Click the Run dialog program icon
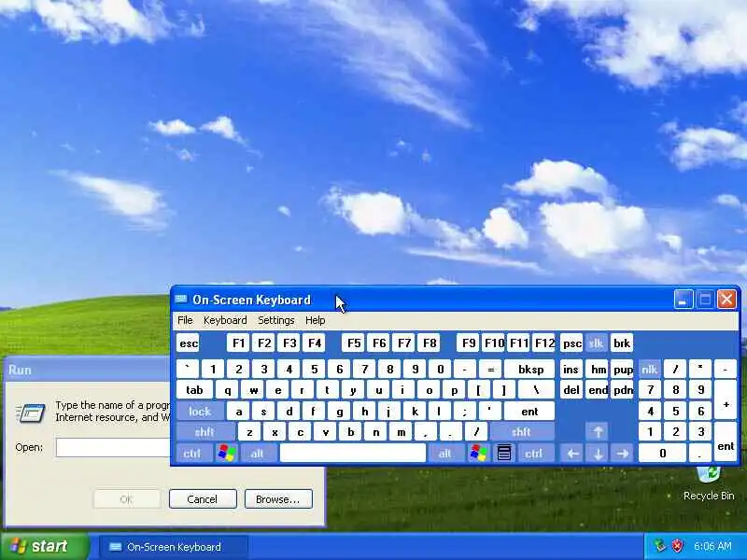This screenshot has width=747, height=560. click(31, 413)
